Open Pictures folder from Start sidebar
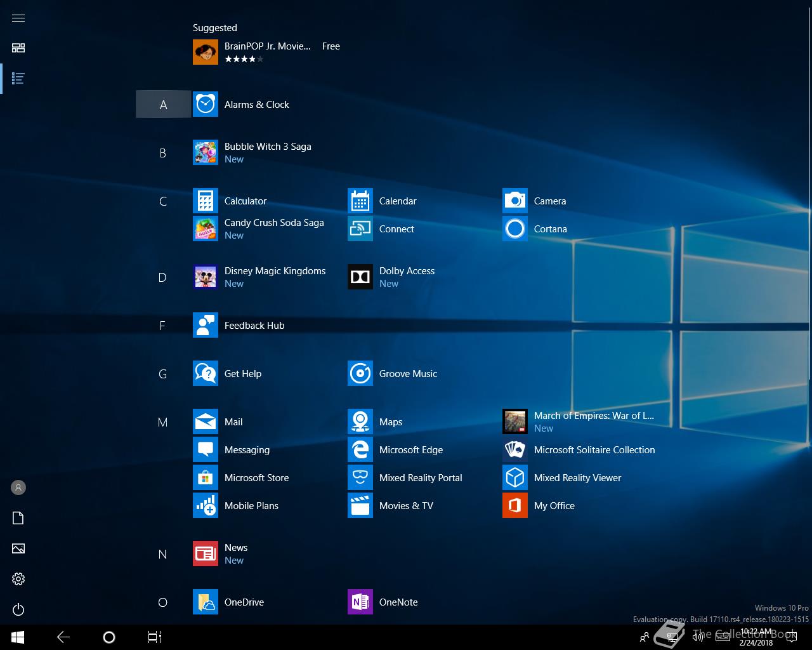The height and width of the screenshot is (650, 812). 18,548
